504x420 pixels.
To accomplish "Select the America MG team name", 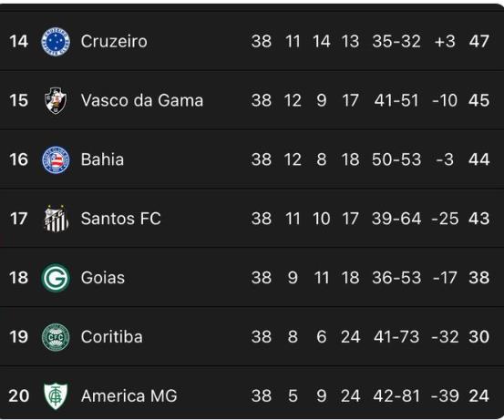I will pyautogui.click(x=129, y=396).
